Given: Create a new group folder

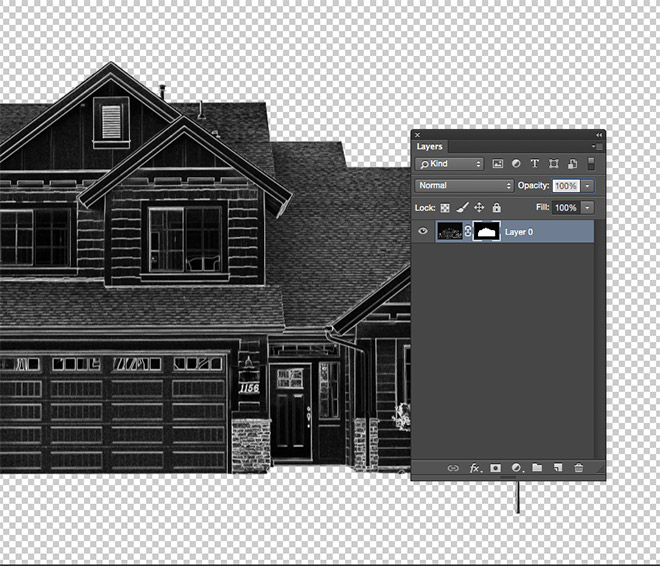Looking at the screenshot, I should pos(537,468).
